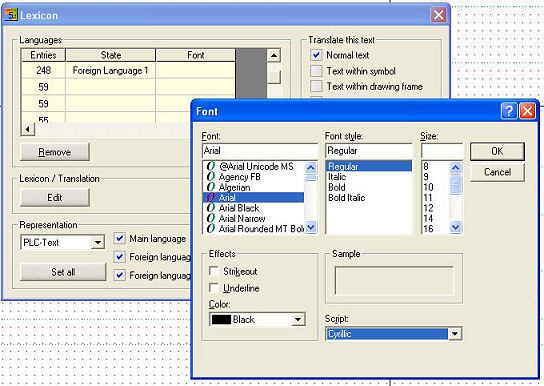
Task: Click the State column header
Action: coord(111,55)
